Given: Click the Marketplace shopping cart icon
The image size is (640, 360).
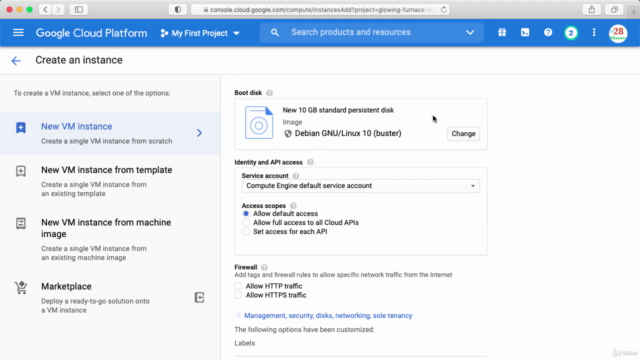Looking at the screenshot, I should pyautogui.click(x=21, y=287).
